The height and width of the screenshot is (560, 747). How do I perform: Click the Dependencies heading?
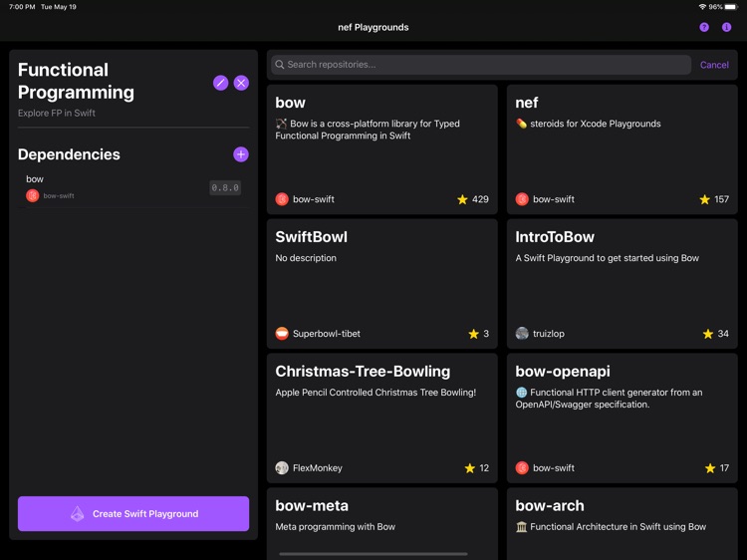(x=69, y=154)
